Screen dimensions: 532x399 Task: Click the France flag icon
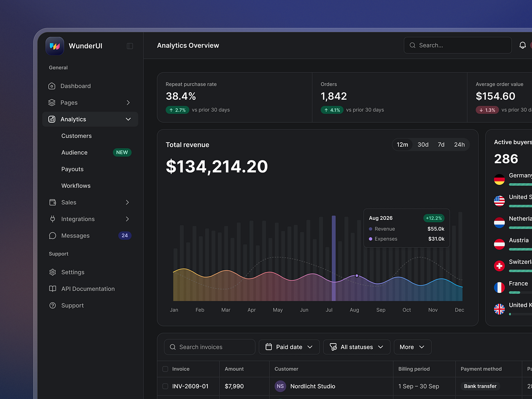pos(499,287)
